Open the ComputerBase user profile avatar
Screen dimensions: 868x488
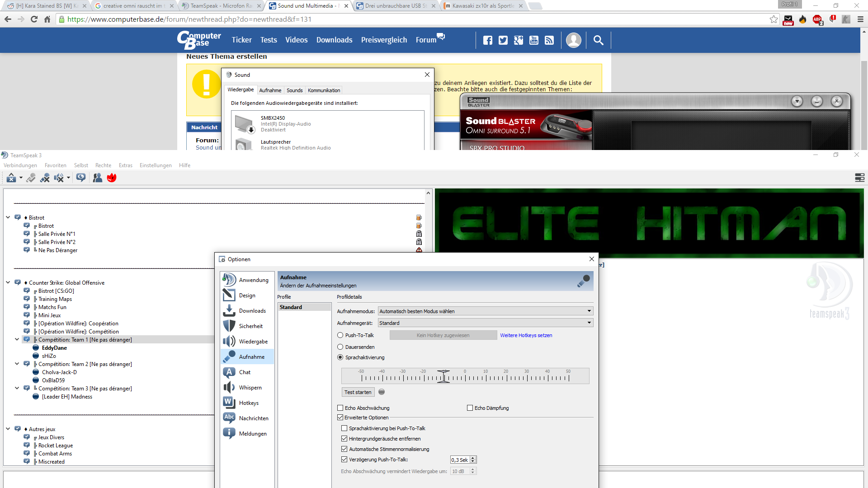[574, 40]
